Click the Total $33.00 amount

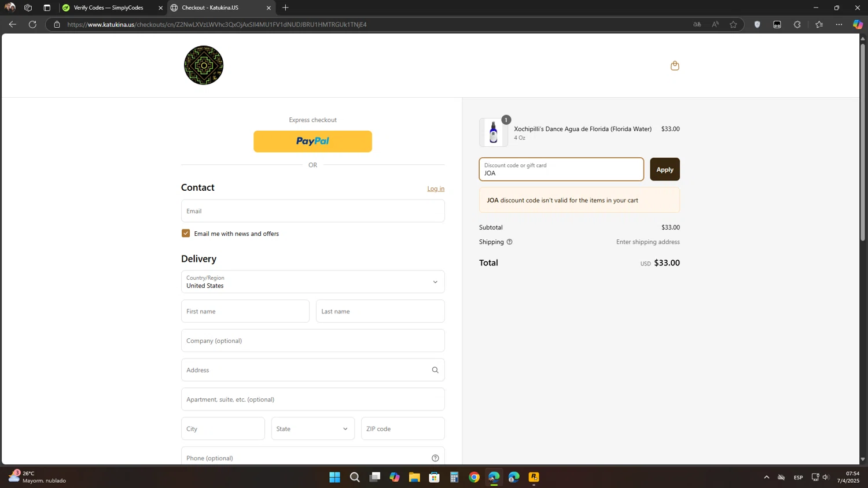[667, 263]
